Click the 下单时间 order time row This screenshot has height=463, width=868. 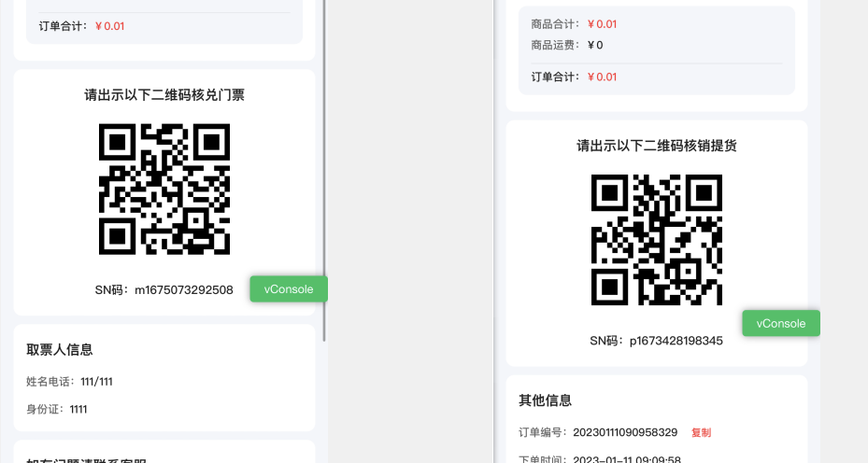(x=600, y=459)
